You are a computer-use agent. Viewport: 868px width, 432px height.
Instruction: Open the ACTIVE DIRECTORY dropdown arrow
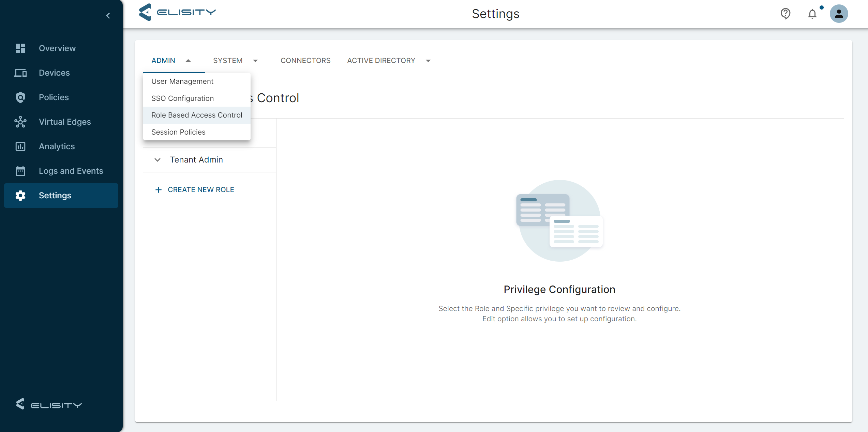point(428,61)
